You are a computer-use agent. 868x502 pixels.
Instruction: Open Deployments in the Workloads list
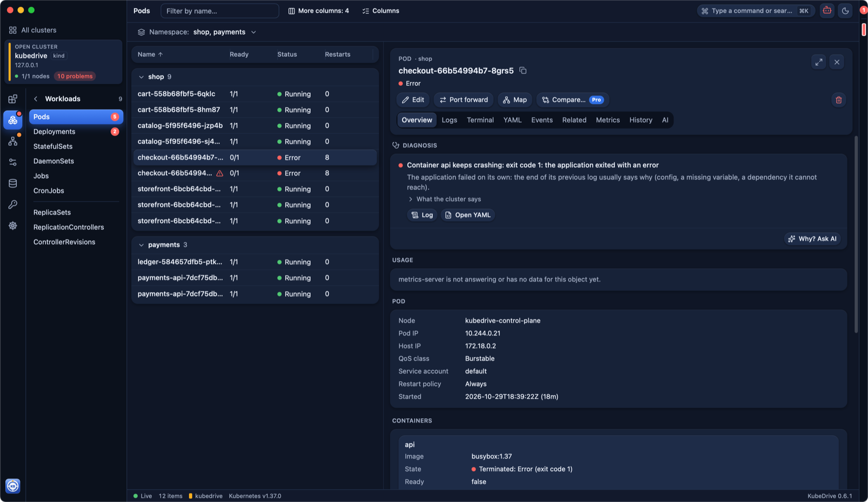76,132
